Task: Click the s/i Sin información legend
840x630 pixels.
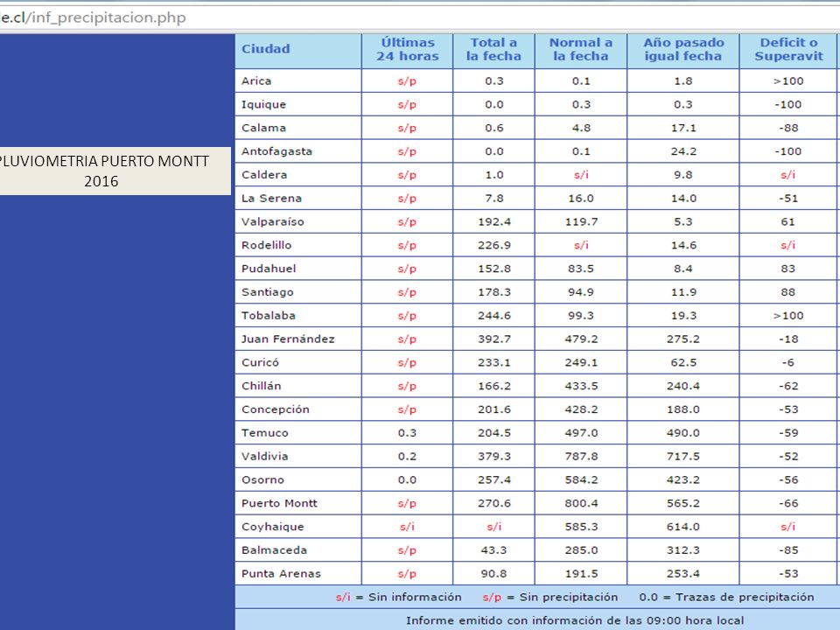Action: click(x=399, y=598)
